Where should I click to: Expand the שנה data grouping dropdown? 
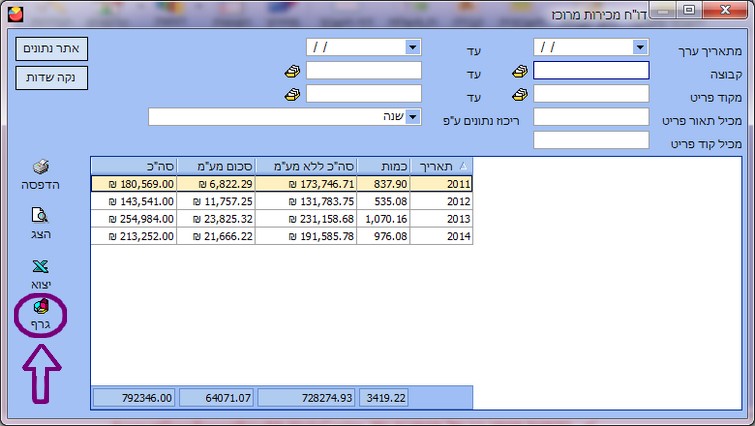pos(412,117)
